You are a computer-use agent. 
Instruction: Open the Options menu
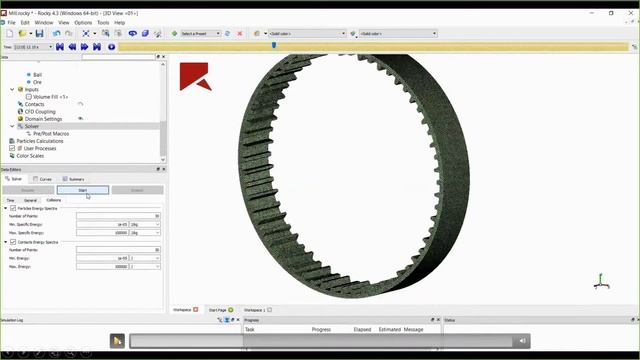pyautogui.click(x=83, y=23)
